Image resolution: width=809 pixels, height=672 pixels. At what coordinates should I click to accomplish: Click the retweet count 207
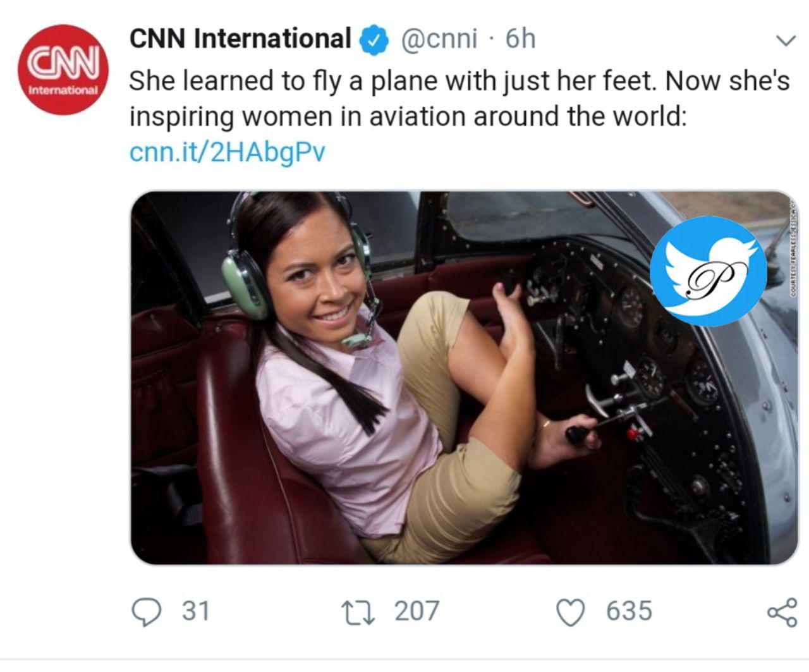(417, 611)
